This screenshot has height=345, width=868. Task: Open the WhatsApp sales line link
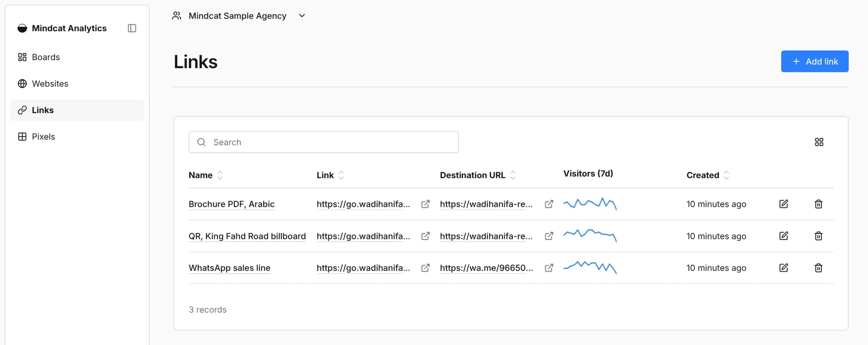click(x=230, y=268)
